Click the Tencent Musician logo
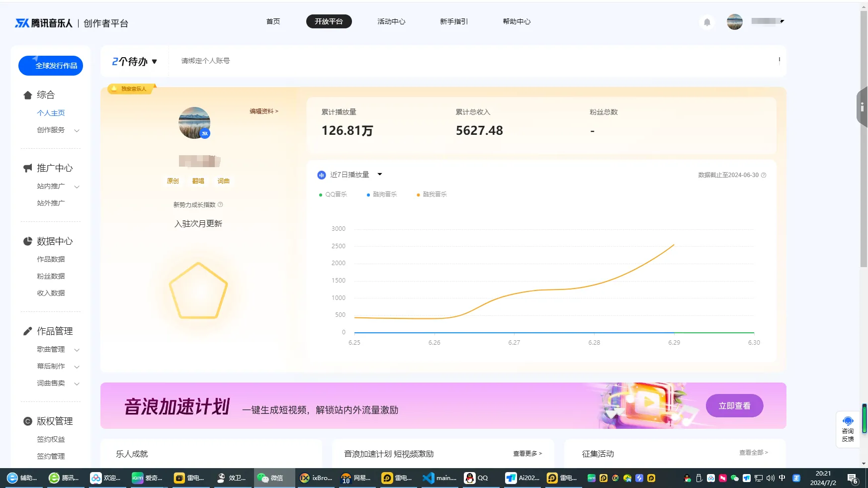Image resolution: width=868 pixels, height=488 pixels. pos(43,22)
